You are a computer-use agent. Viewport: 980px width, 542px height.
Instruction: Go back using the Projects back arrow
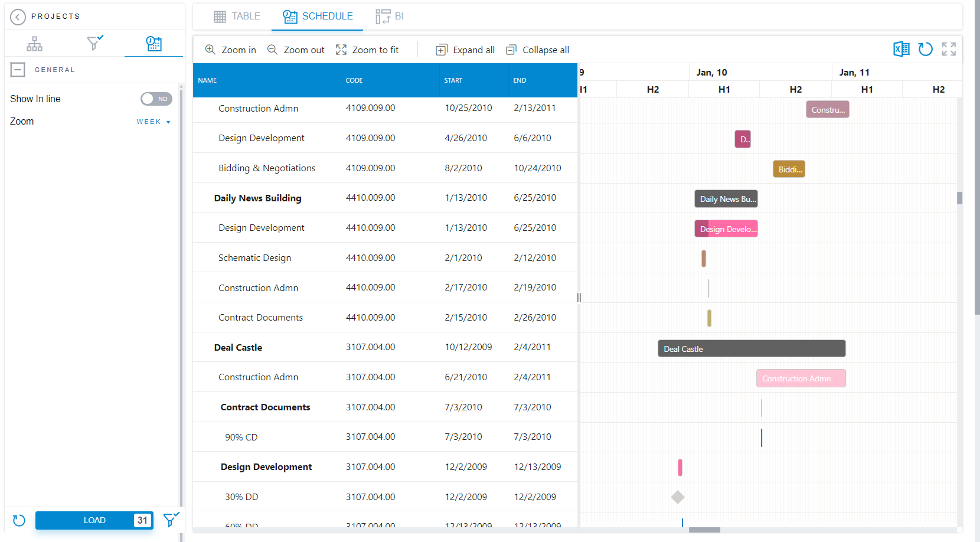18,17
